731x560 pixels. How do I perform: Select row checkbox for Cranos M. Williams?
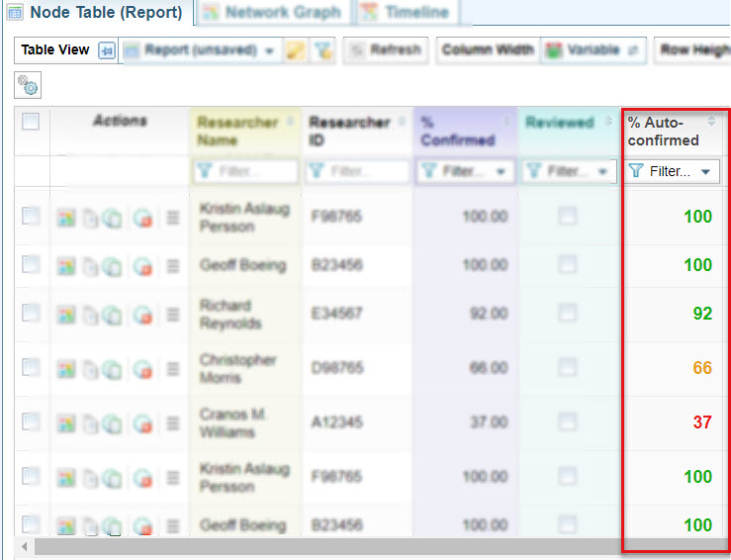31,421
